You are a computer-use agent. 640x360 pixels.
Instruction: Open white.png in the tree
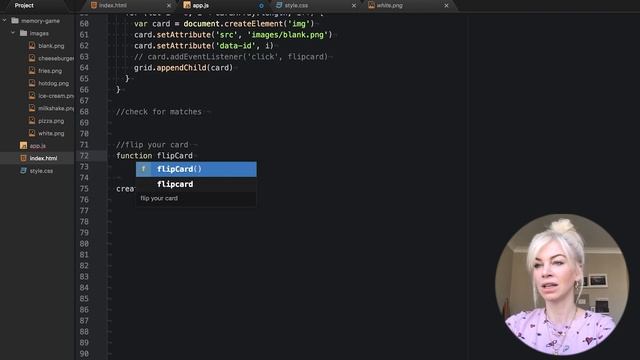51,133
